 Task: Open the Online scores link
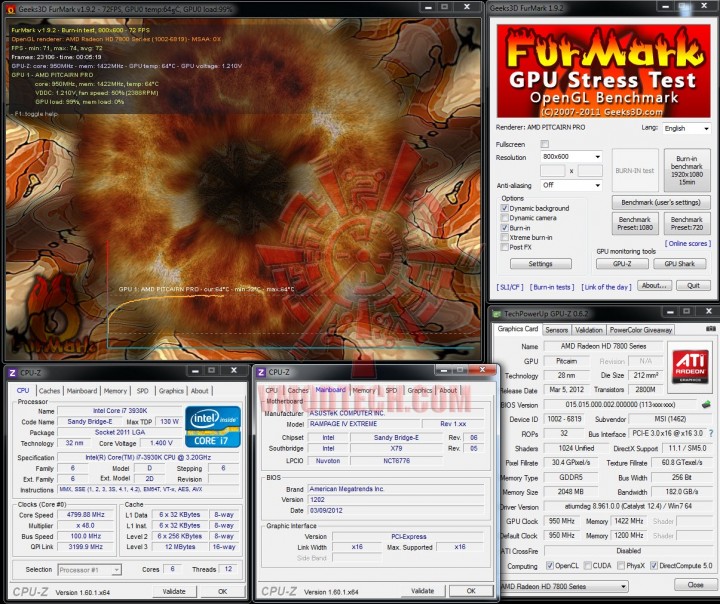point(687,243)
